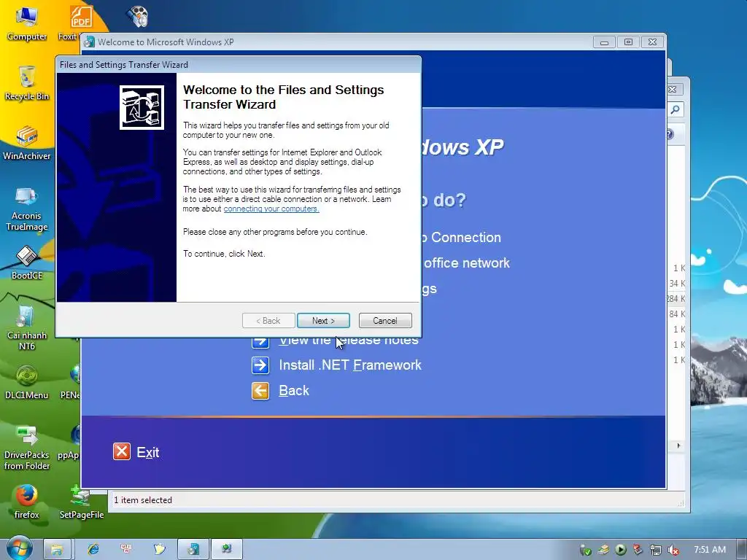Open the Computer desktop icon

point(27,24)
